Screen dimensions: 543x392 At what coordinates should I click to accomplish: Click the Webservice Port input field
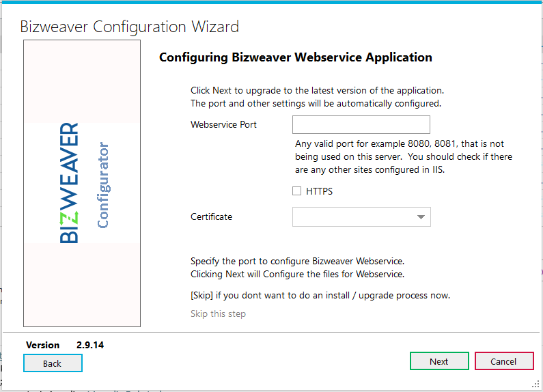[361, 125]
